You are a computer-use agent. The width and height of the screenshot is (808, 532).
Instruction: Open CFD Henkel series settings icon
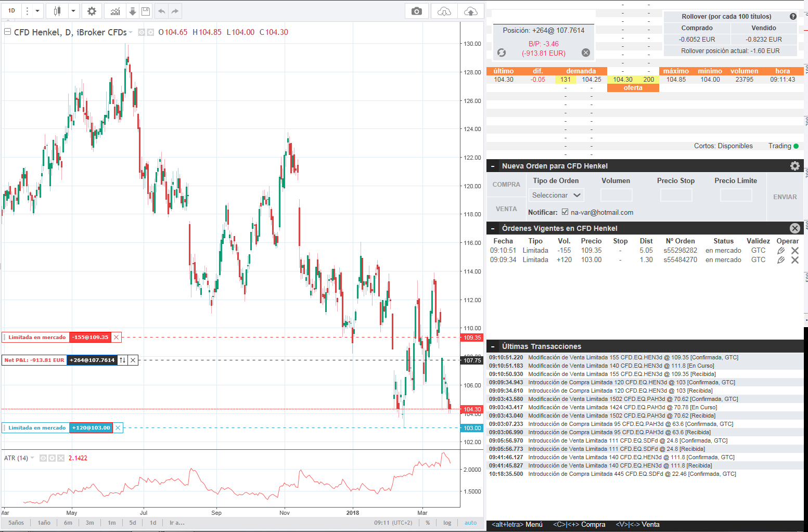point(151,32)
